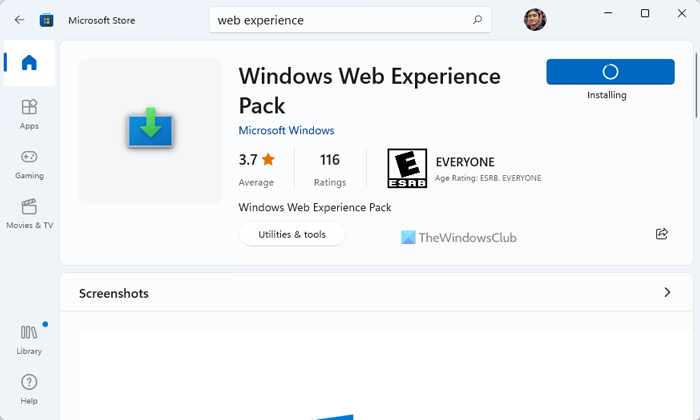Click the ESRB Everyone rating badge
This screenshot has height=420, width=700.
pyautogui.click(x=407, y=168)
